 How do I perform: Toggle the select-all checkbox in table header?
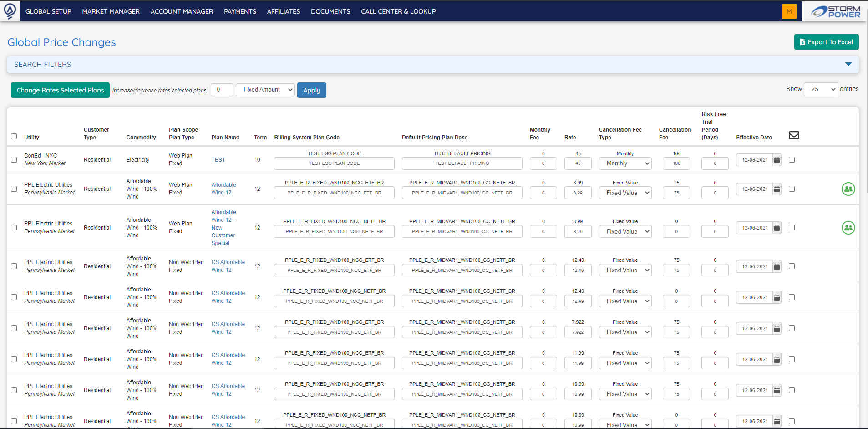14,137
